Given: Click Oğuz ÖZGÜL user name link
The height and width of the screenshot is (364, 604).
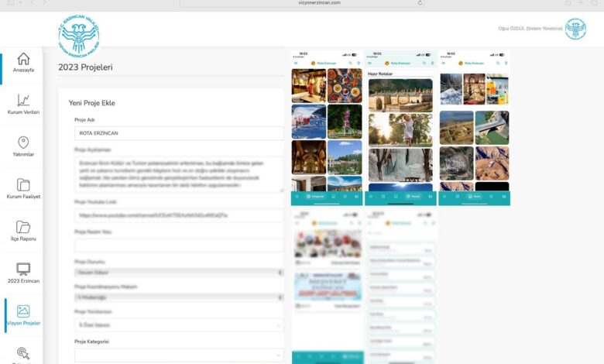Looking at the screenshot, I should coord(530,29).
